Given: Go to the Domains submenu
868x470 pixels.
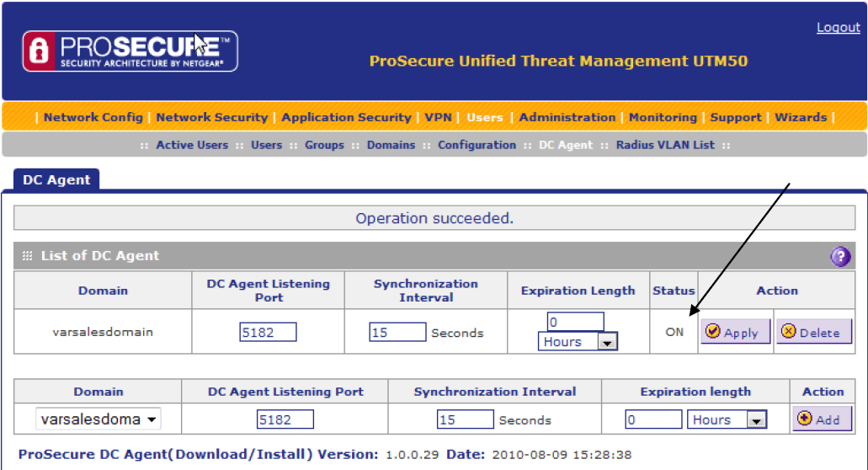Looking at the screenshot, I should [391, 145].
